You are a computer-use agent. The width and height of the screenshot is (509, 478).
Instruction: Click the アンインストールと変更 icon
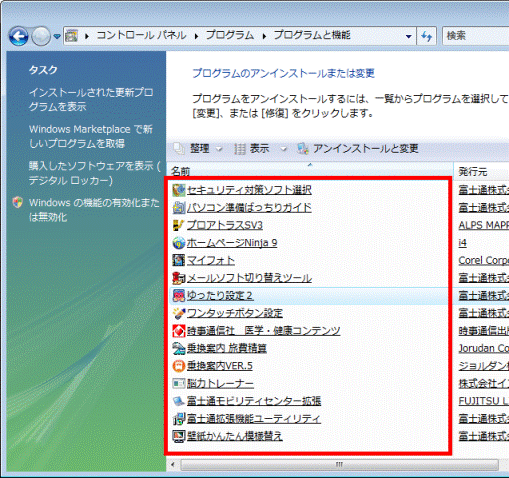click(303, 149)
